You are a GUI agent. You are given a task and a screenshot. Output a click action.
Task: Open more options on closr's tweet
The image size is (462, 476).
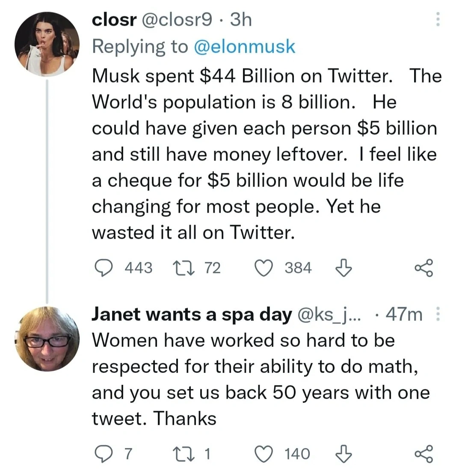point(437,20)
